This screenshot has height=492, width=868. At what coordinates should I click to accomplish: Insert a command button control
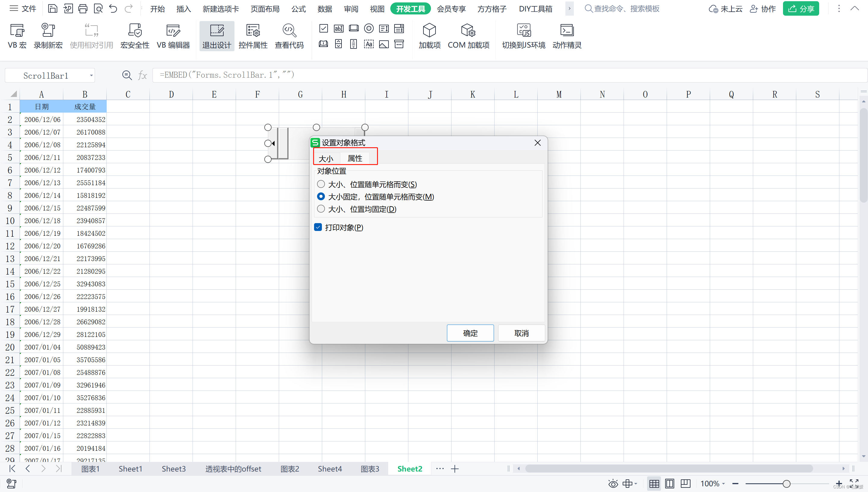pos(354,28)
